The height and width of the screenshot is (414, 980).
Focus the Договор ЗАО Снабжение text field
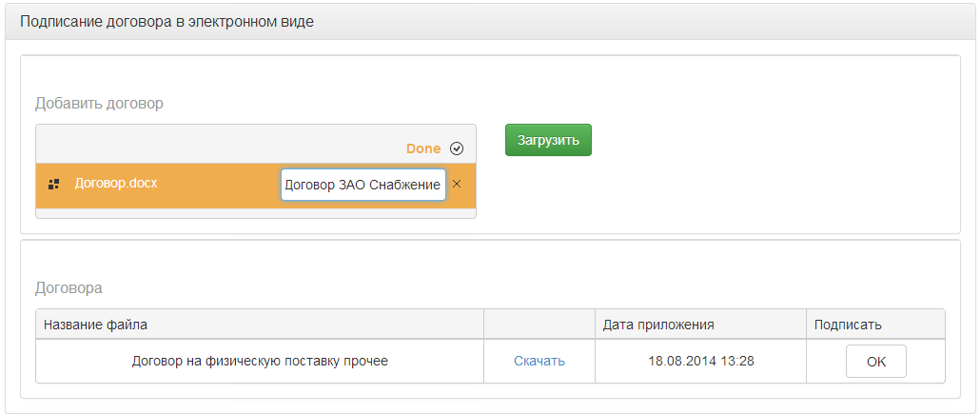[x=363, y=185]
